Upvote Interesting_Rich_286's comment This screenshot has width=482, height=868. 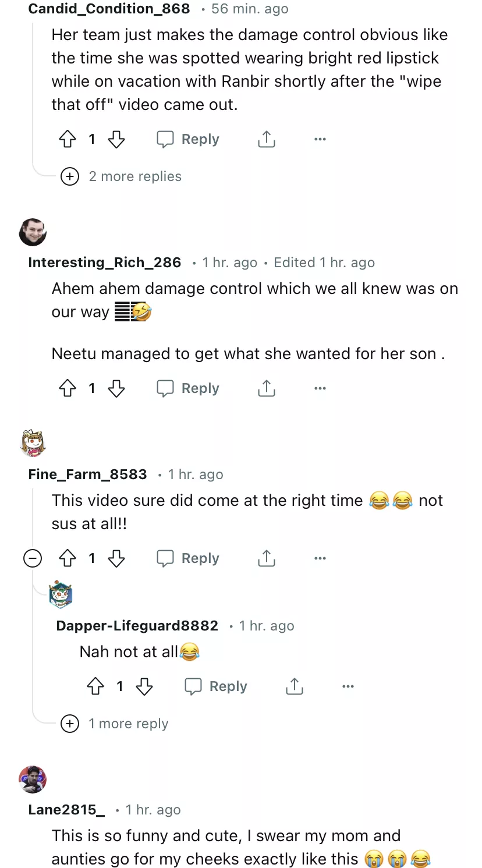pos(68,388)
